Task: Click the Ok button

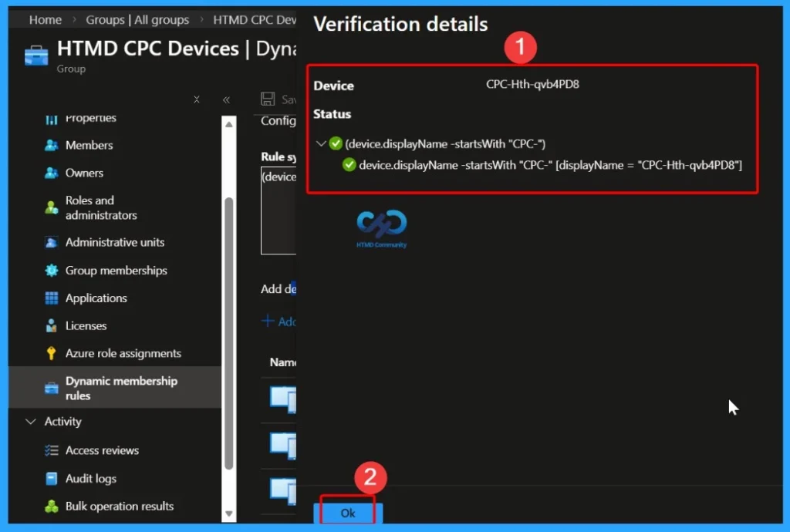Action: pos(347,512)
